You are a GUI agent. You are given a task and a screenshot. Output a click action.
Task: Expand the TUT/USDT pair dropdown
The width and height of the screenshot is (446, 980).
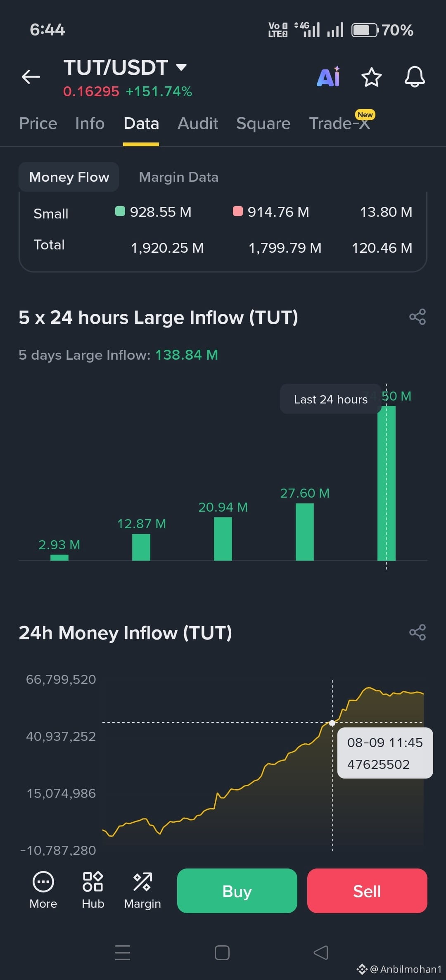(x=181, y=67)
